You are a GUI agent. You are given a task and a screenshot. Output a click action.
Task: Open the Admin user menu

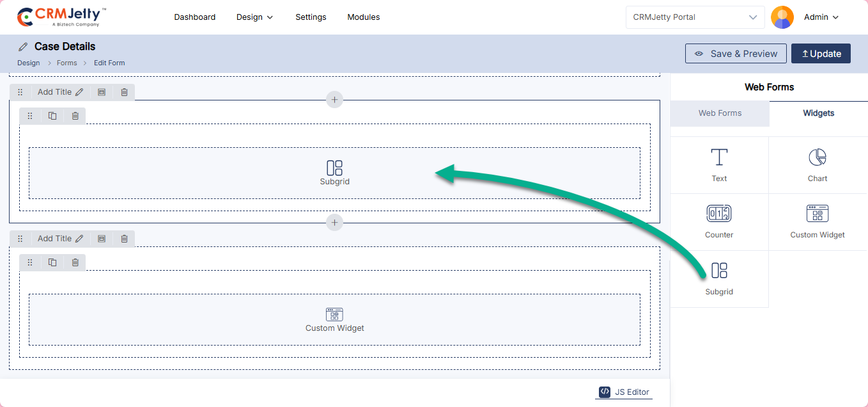tap(821, 17)
